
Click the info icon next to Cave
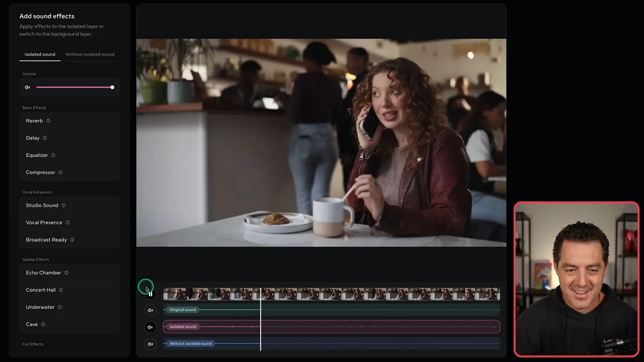[x=43, y=324]
